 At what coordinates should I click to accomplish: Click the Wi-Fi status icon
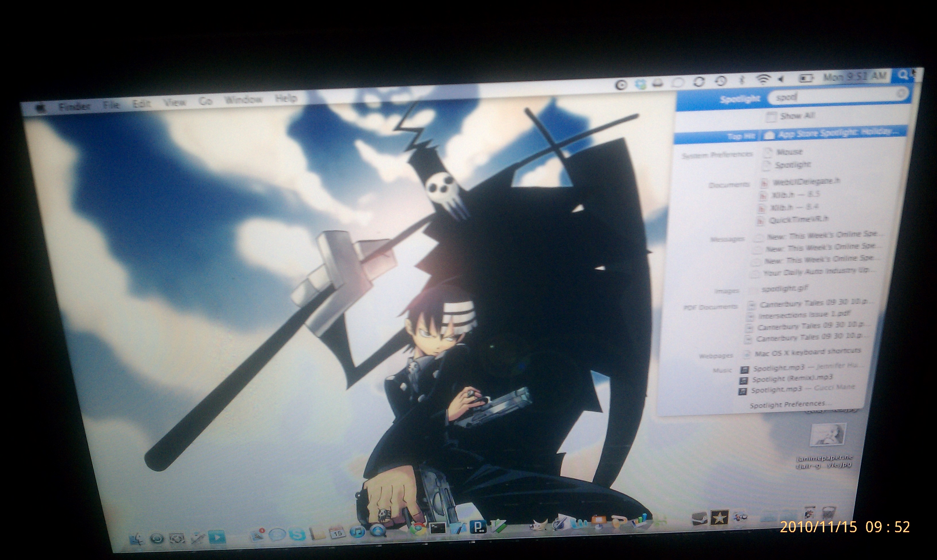tap(763, 79)
